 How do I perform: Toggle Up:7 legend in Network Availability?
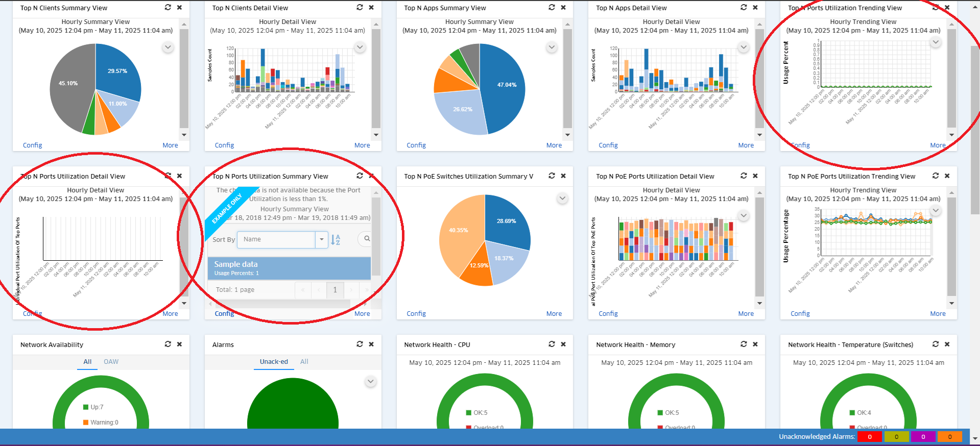click(93, 407)
